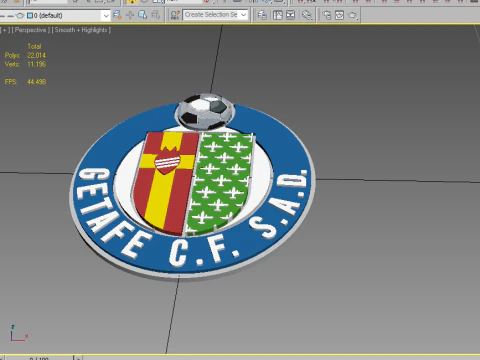Click the layer 0 color swatch
Viewport: 480px width, 360px height.
(30, 15)
